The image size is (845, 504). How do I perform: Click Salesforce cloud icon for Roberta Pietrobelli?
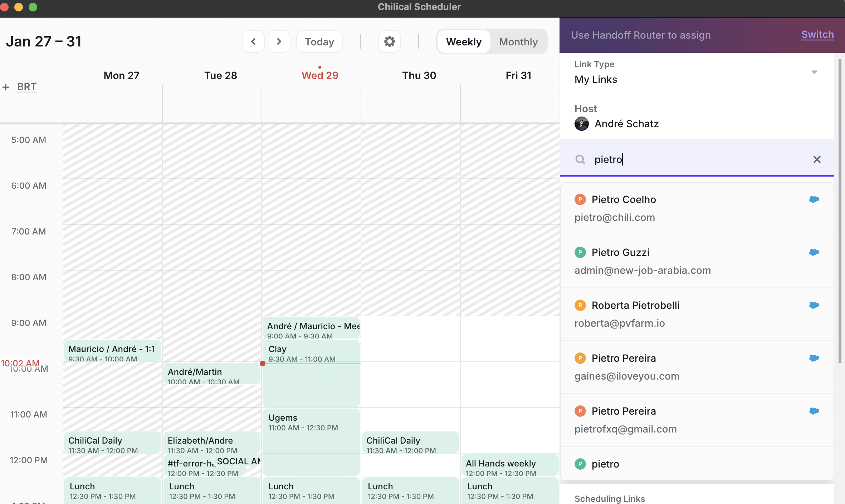[814, 305]
